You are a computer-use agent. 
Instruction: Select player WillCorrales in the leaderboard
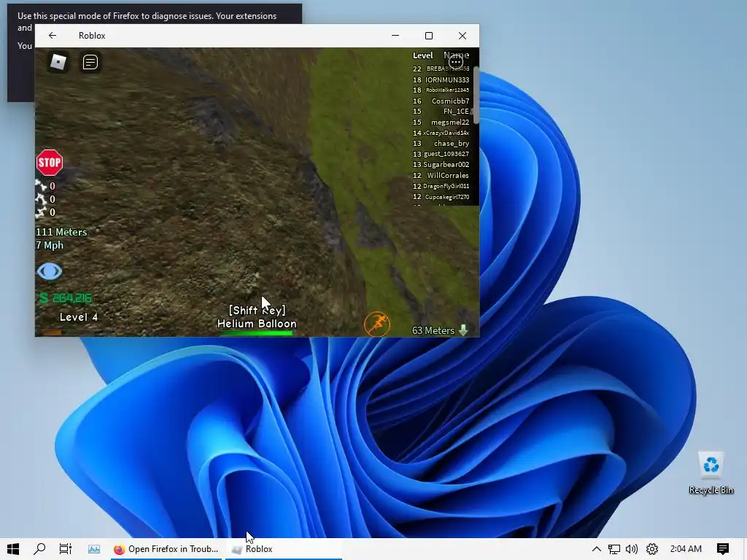(x=441, y=175)
